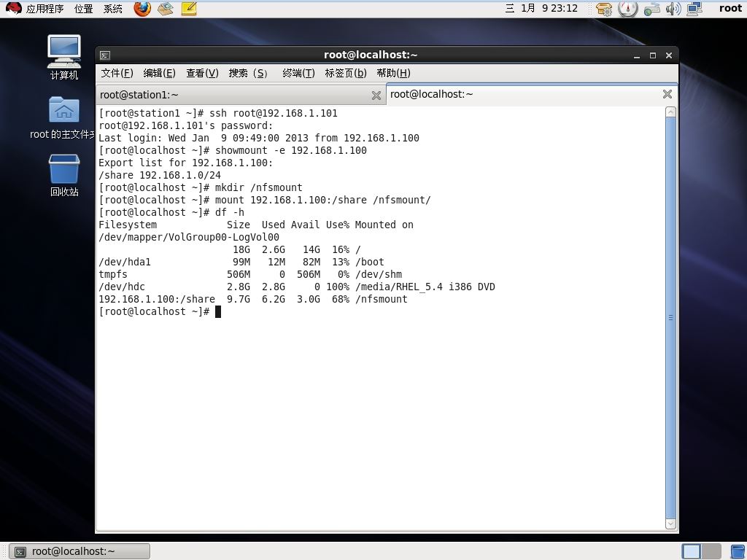Viewport: 747px width, 560px height.
Task: Click the terminal cursor at the last prompt
Action: click(x=217, y=312)
